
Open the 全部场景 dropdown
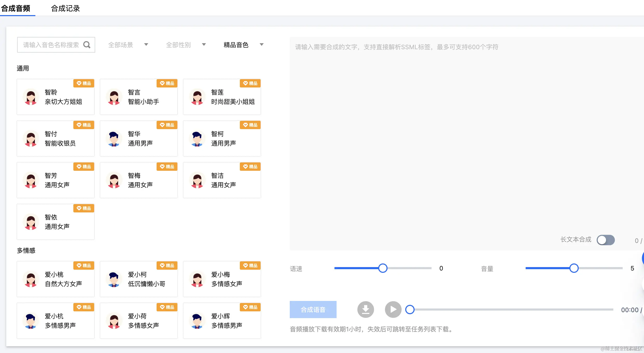[128, 45]
